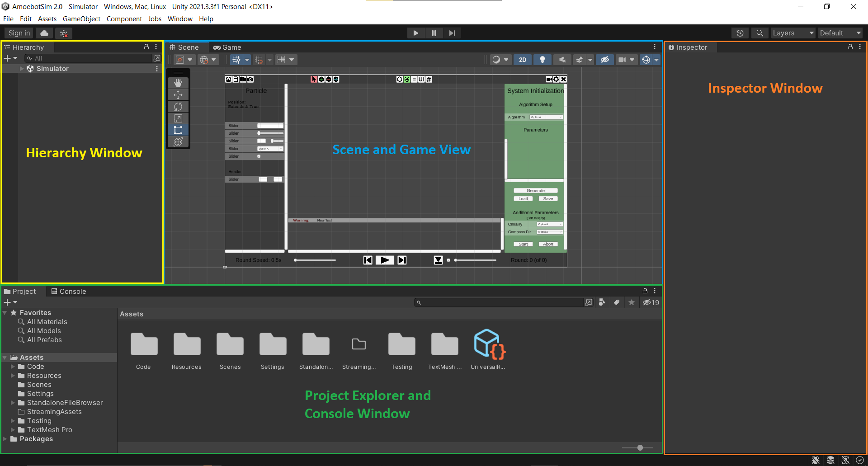Click the search by label tag icon
The width and height of the screenshot is (868, 466).
pyautogui.click(x=617, y=302)
